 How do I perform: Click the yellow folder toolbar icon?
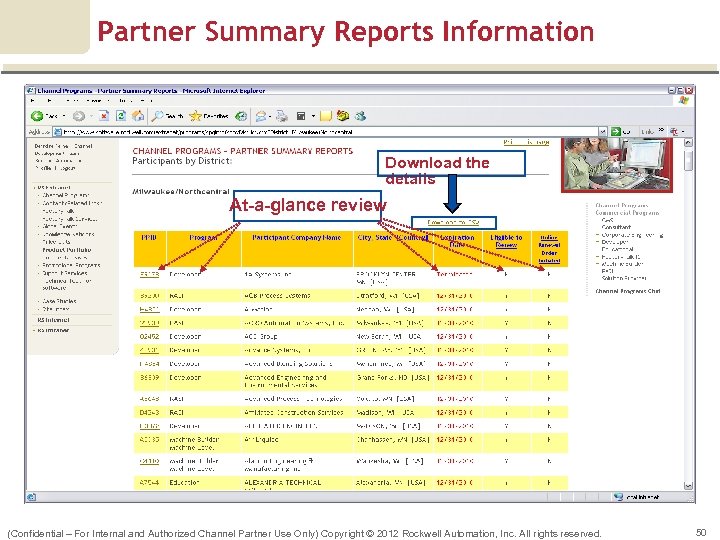(326, 116)
